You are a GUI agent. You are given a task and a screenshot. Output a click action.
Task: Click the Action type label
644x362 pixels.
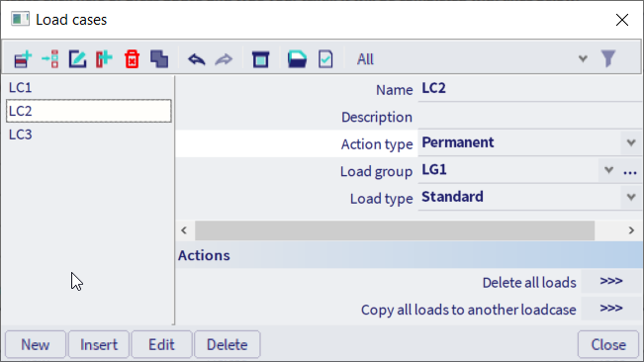(x=377, y=144)
